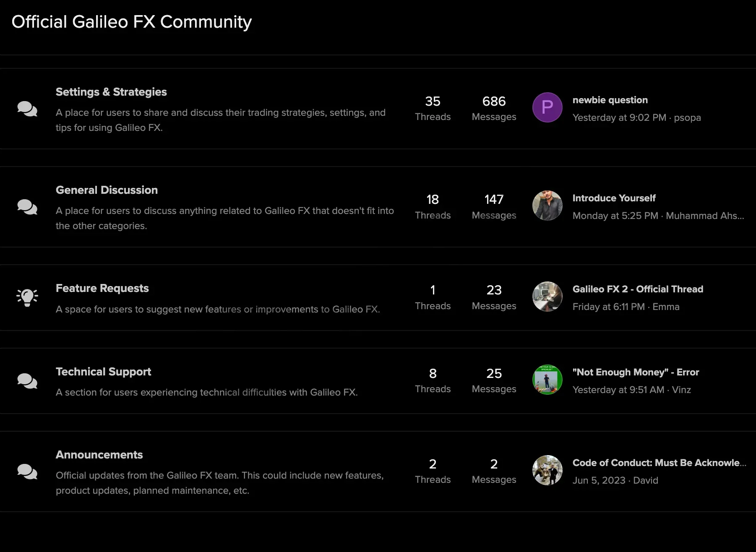Click the 'Muhammad Ahs...' username

coord(705,216)
